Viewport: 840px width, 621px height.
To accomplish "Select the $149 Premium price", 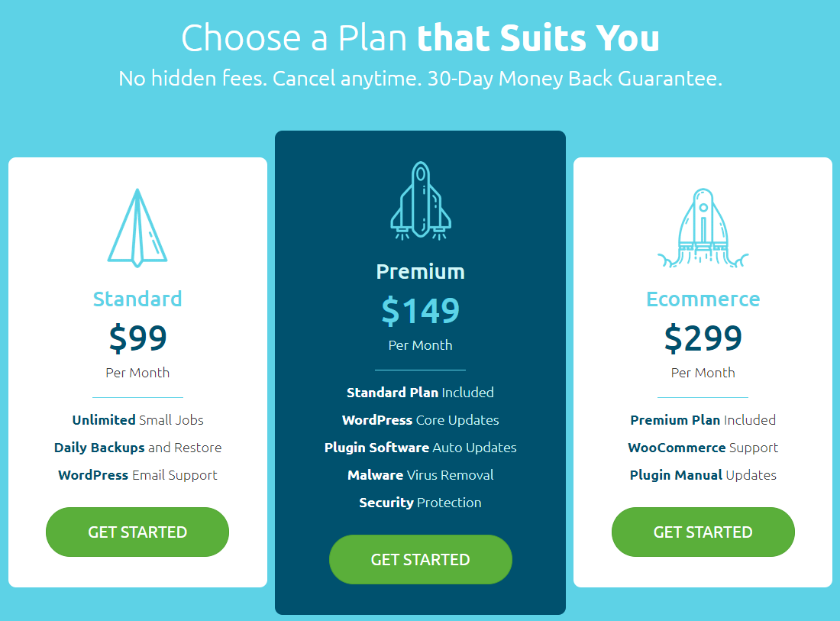I will pos(420,311).
